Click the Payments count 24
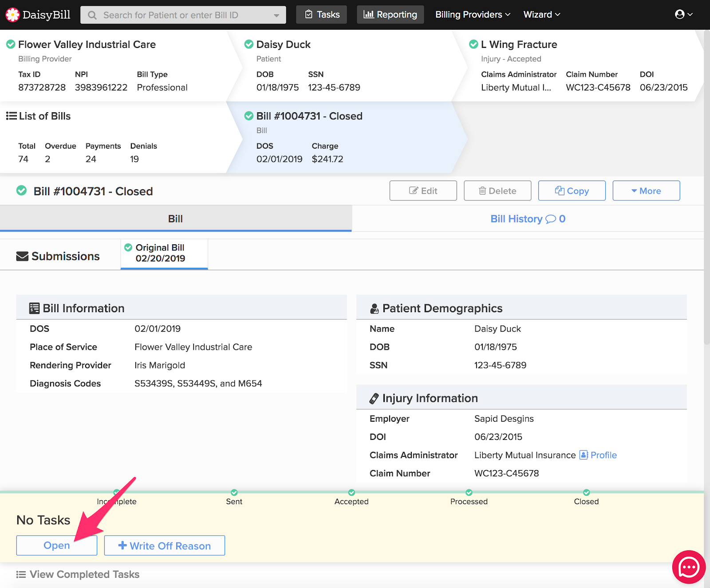 click(x=91, y=159)
